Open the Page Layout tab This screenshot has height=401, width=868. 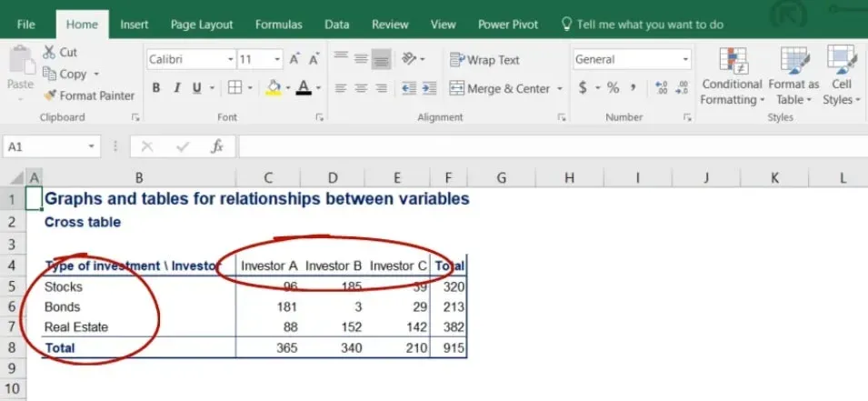point(202,25)
